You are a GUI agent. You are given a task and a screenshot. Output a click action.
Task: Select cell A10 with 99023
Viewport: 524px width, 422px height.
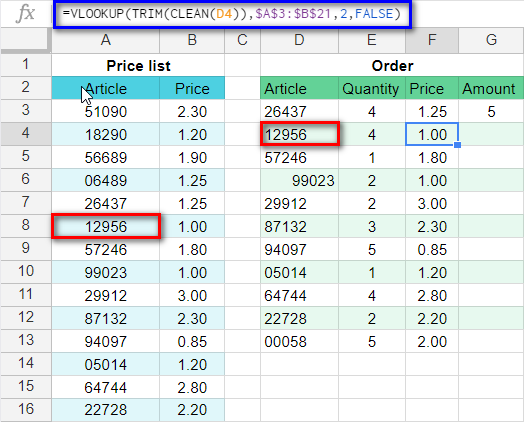point(106,272)
